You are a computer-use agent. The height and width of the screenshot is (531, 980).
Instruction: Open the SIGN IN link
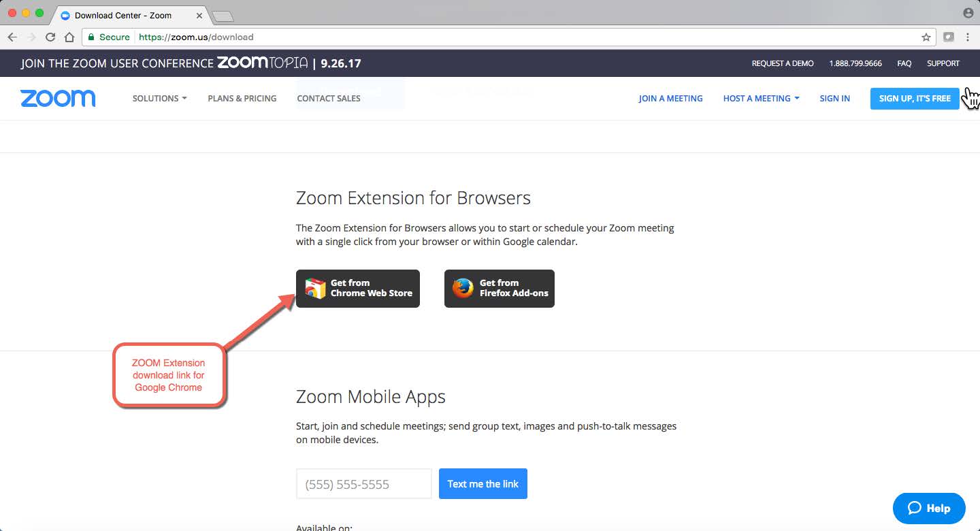[x=834, y=98]
